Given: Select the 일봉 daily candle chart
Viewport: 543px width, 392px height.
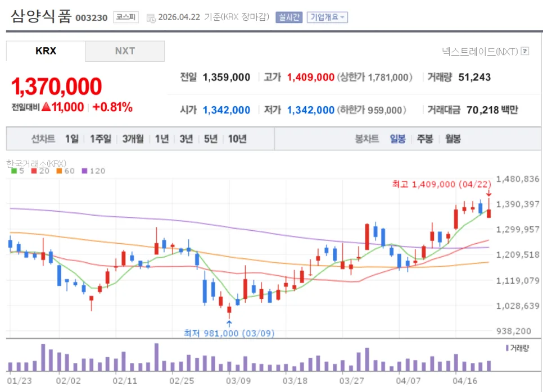Looking at the screenshot, I should click(397, 139).
